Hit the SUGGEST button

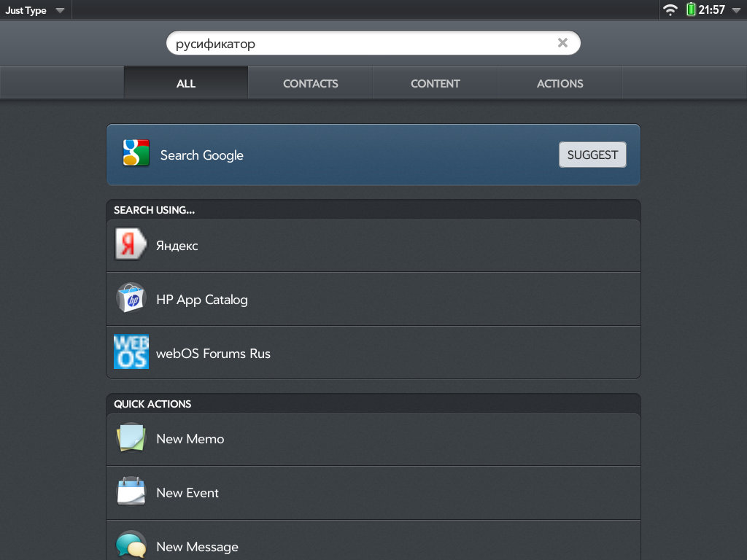(592, 155)
